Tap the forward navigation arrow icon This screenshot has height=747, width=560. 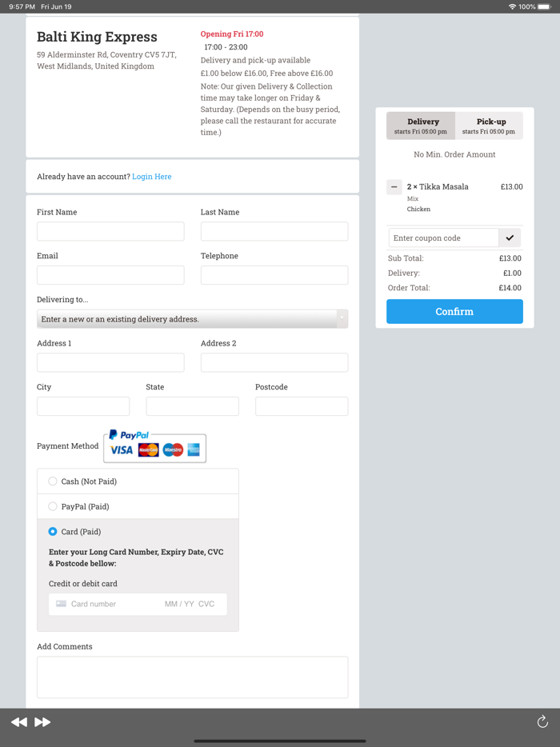(42, 722)
